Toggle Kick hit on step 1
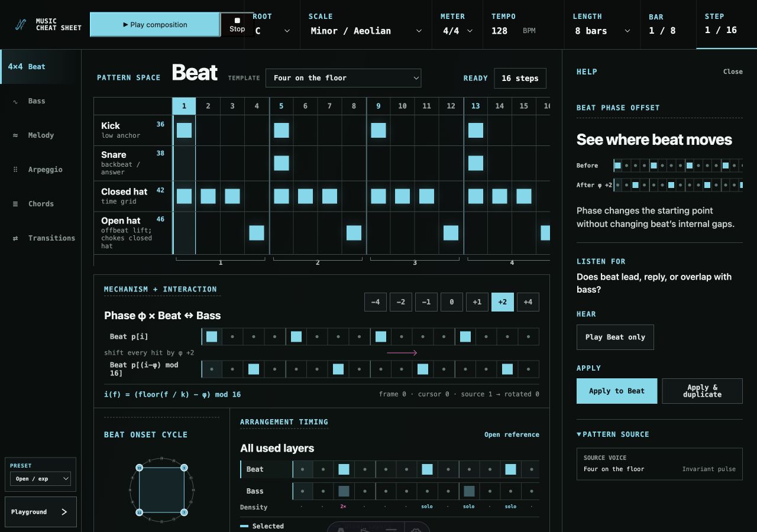This screenshot has width=757, height=532. pos(184,130)
